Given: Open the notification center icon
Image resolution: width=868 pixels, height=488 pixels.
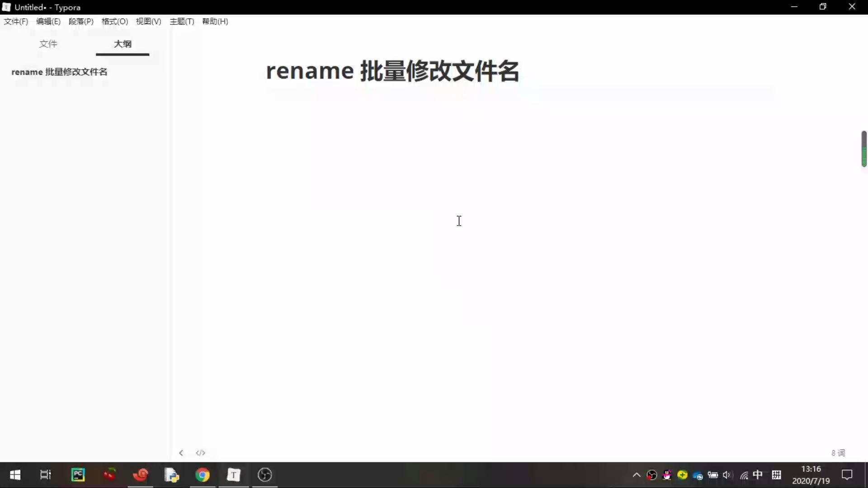Looking at the screenshot, I should (x=847, y=475).
